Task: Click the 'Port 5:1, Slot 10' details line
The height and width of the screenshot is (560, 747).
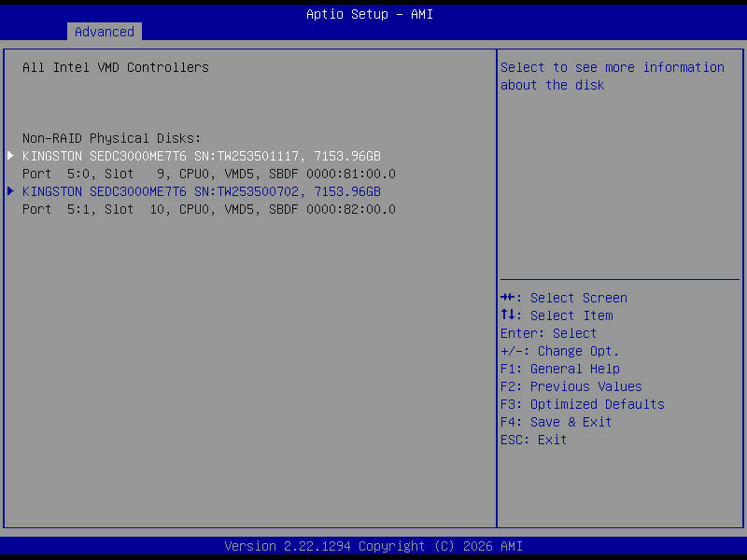Action: [x=208, y=209]
